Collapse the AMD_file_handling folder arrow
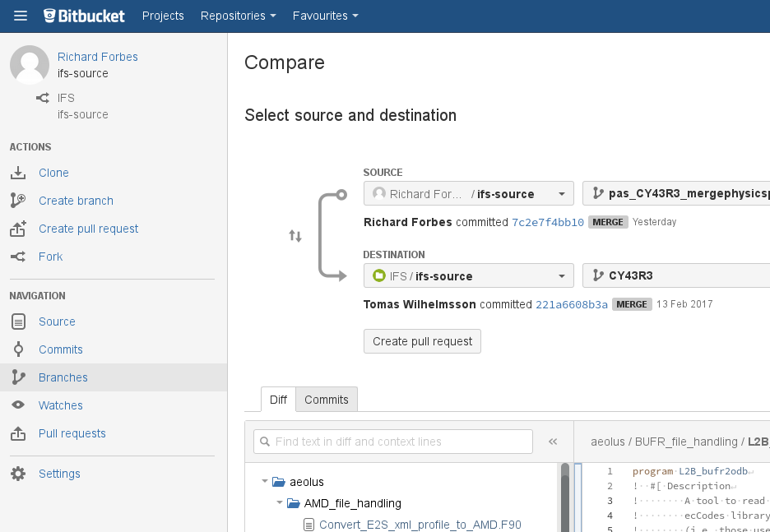Viewport: 770px width, 532px height. click(x=280, y=503)
